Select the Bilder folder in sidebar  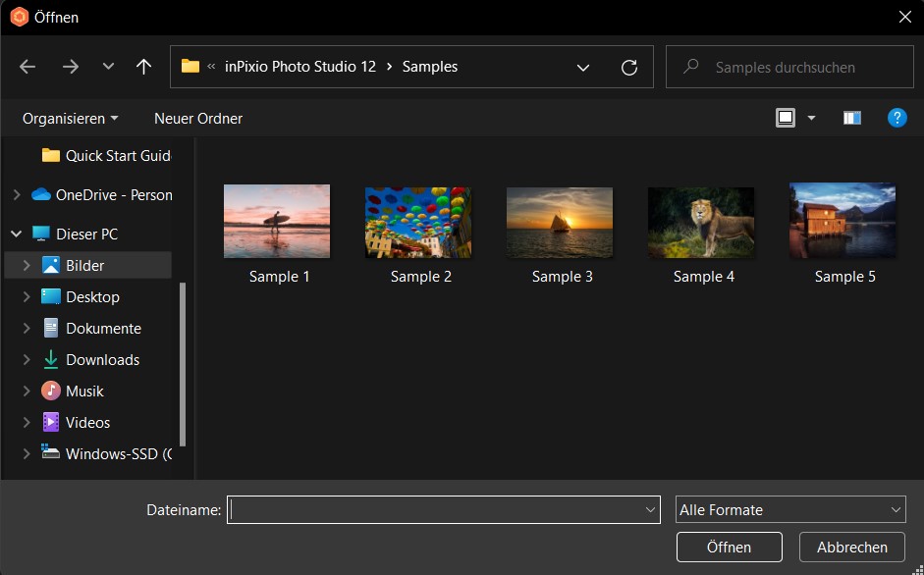coord(84,265)
